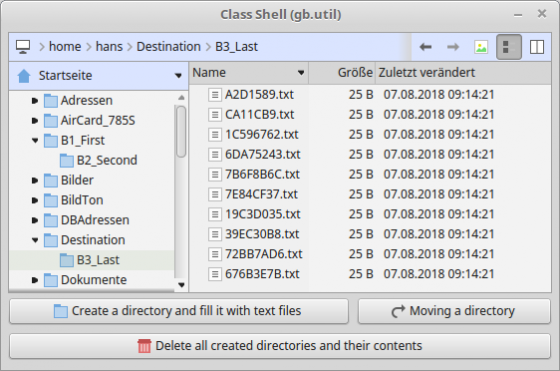Click trash icon on Delete all button
The height and width of the screenshot is (371, 560).
point(144,346)
